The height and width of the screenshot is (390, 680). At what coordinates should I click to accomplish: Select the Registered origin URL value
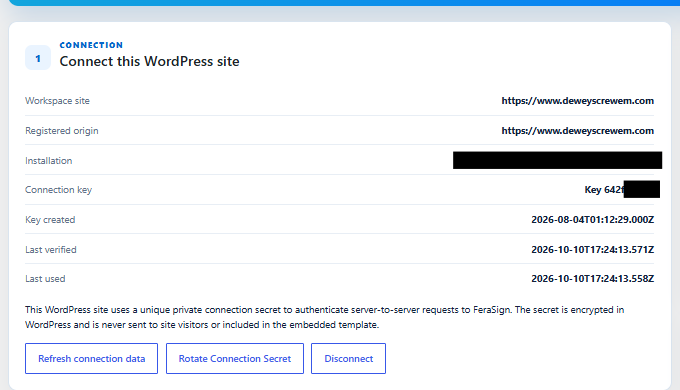578,131
